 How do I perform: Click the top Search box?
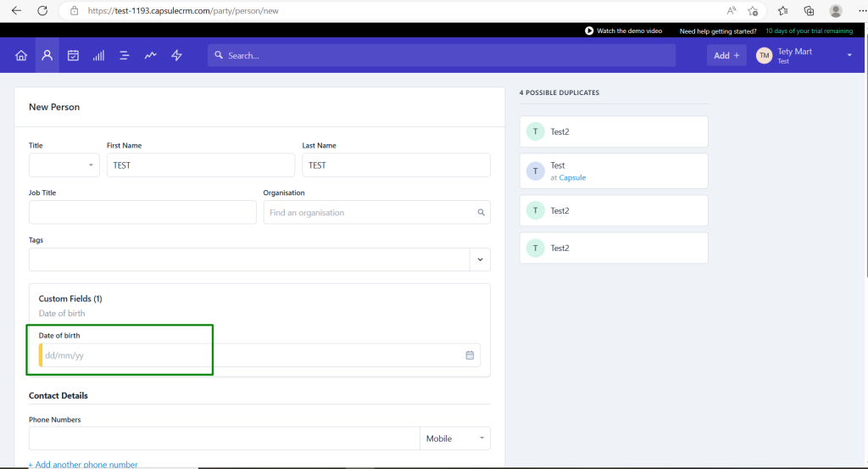click(x=442, y=55)
